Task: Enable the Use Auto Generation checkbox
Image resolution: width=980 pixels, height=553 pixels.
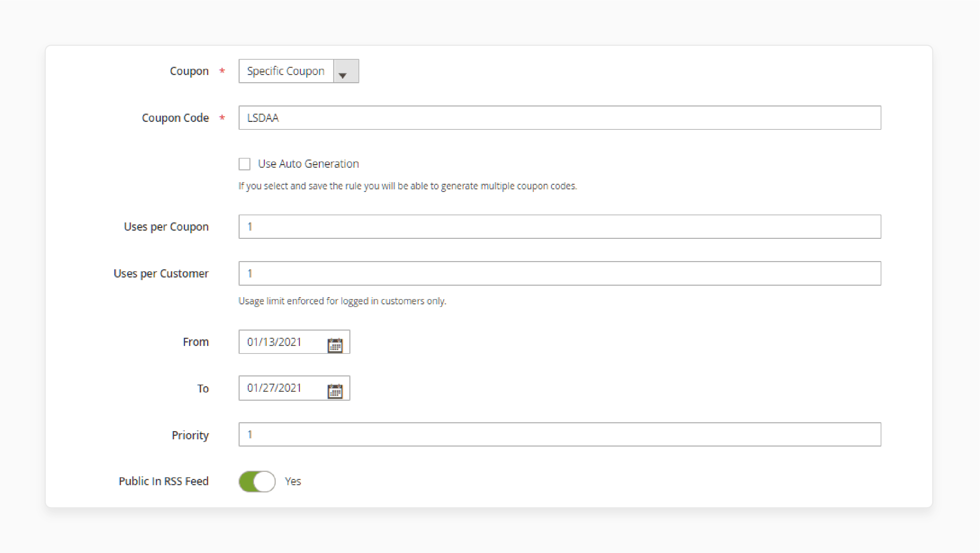Action: [x=244, y=164]
